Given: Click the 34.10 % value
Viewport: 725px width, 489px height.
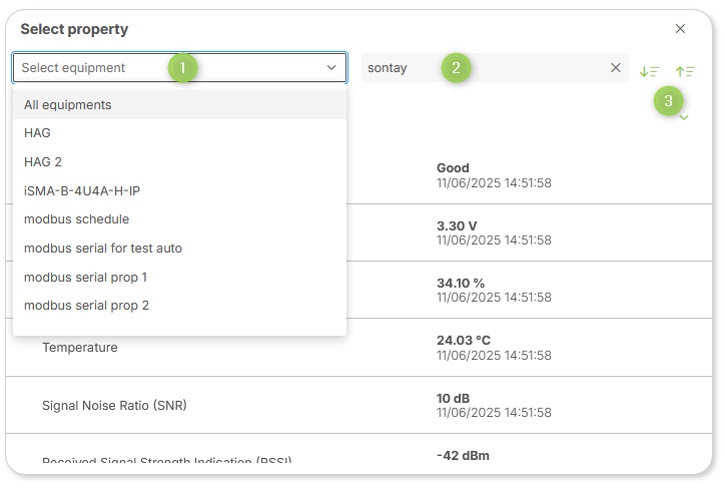Looking at the screenshot, I should 461,283.
